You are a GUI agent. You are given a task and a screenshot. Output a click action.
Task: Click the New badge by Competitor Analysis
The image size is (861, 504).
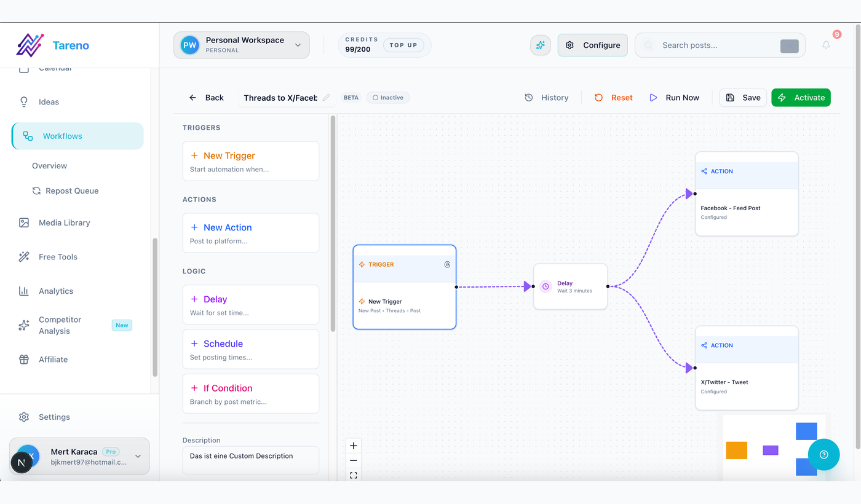click(122, 325)
